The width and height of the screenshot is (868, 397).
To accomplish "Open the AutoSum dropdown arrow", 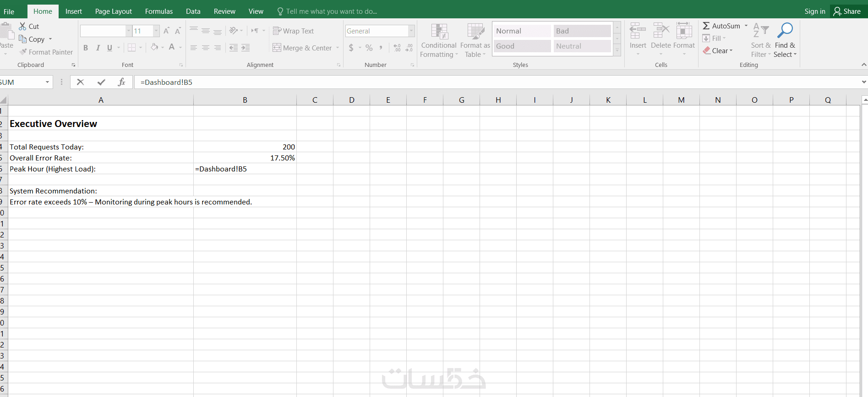I will [746, 26].
